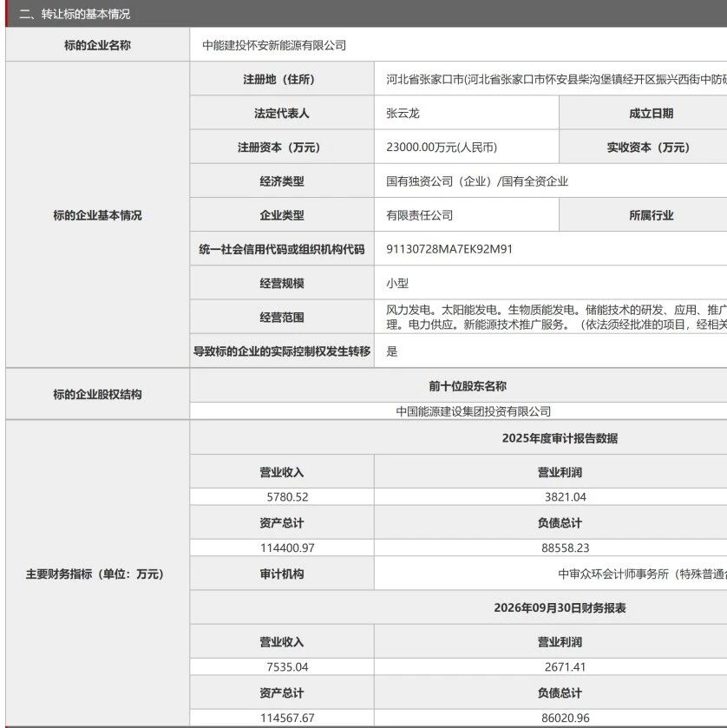Click the 标的企业股权结构 row header

coord(97,394)
